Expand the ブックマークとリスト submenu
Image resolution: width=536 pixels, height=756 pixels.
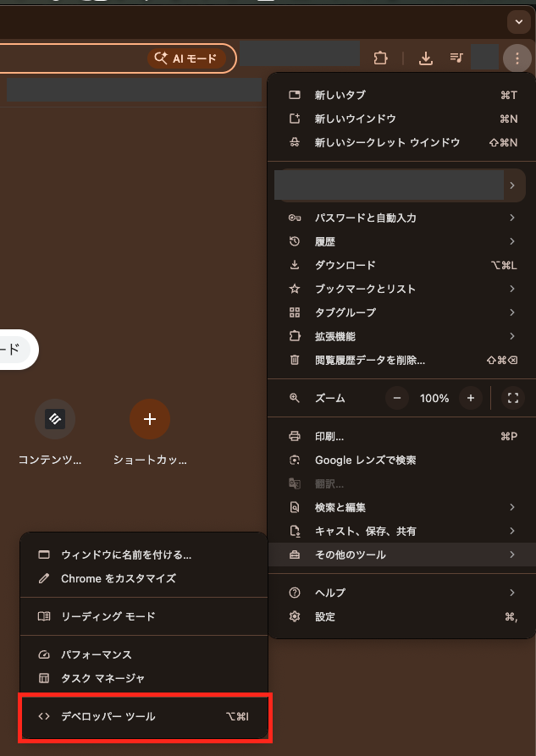click(402, 289)
